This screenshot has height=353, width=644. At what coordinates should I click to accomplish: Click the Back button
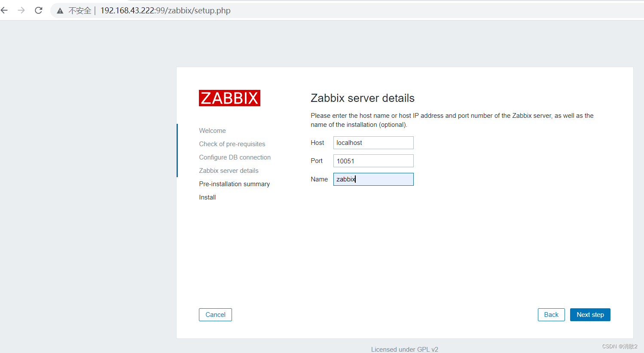click(551, 315)
